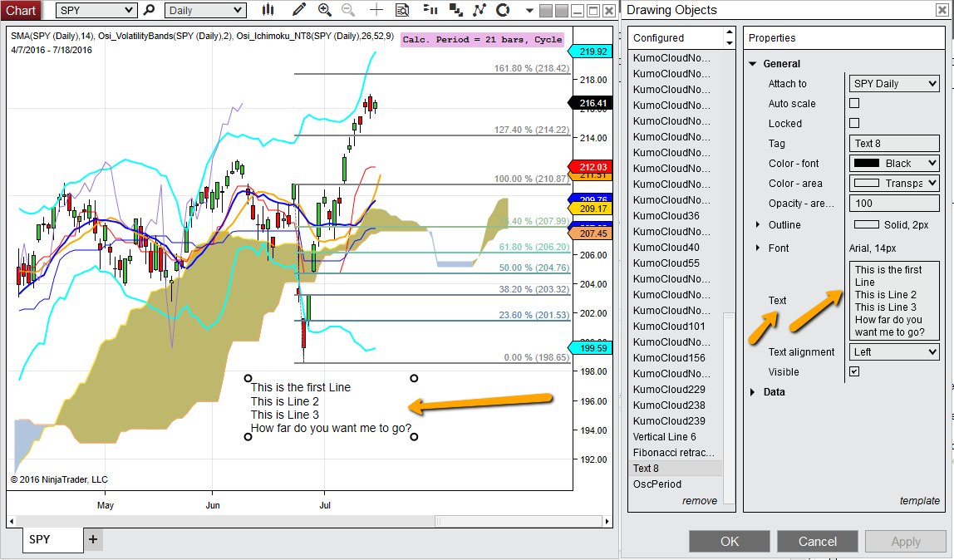Click the circular reload icon in toolbar

point(503,10)
